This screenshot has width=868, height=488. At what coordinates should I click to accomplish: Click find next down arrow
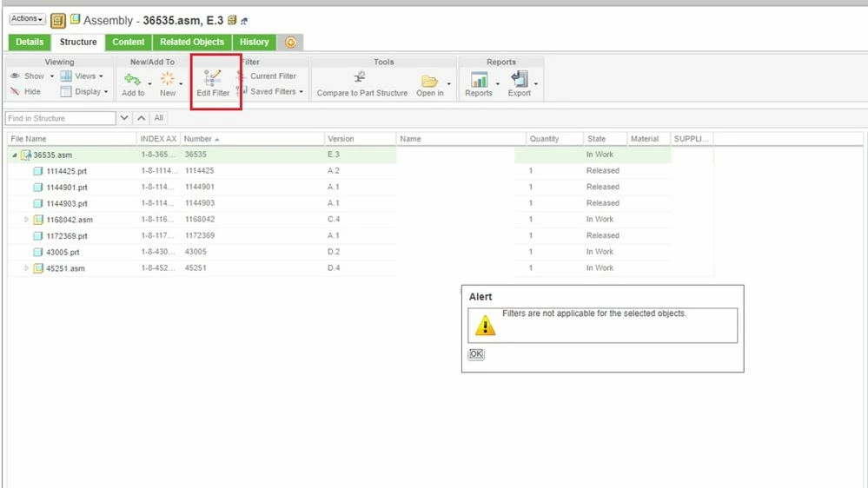pyautogui.click(x=124, y=118)
